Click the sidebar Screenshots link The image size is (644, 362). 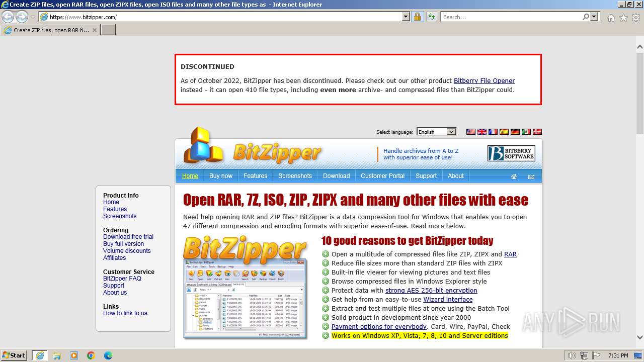click(120, 216)
